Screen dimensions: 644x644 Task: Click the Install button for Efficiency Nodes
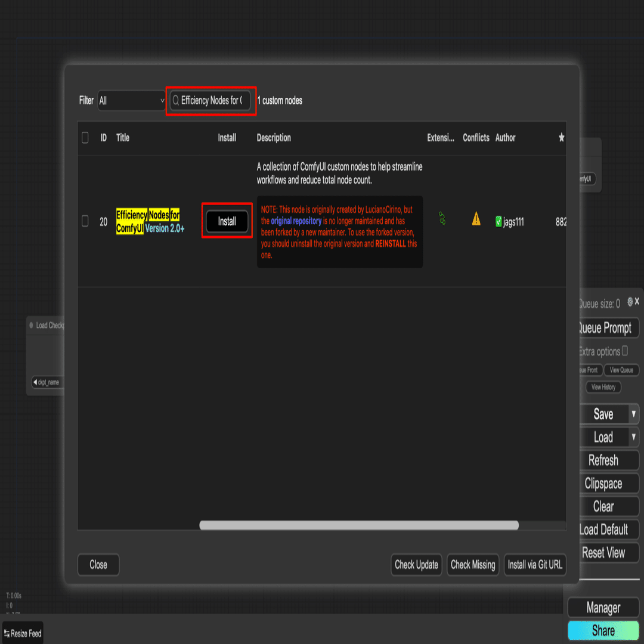pyautogui.click(x=227, y=221)
